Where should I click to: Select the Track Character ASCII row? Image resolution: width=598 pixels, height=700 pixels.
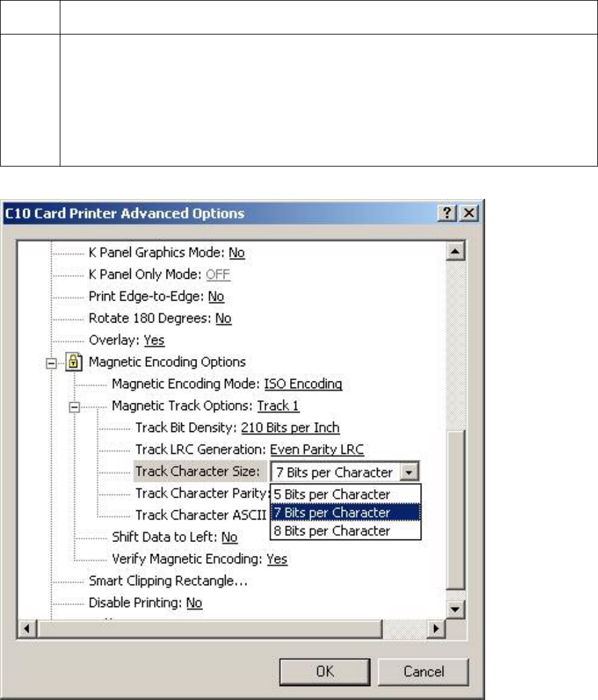click(201, 515)
